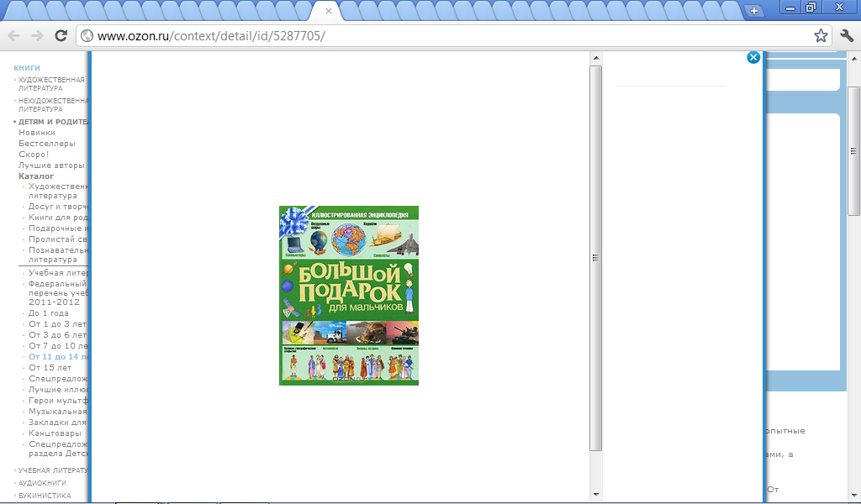Image resolution: width=861 pixels, height=504 pixels.
Task: Open Познавательная литература subcategory
Action: coord(58,255)
